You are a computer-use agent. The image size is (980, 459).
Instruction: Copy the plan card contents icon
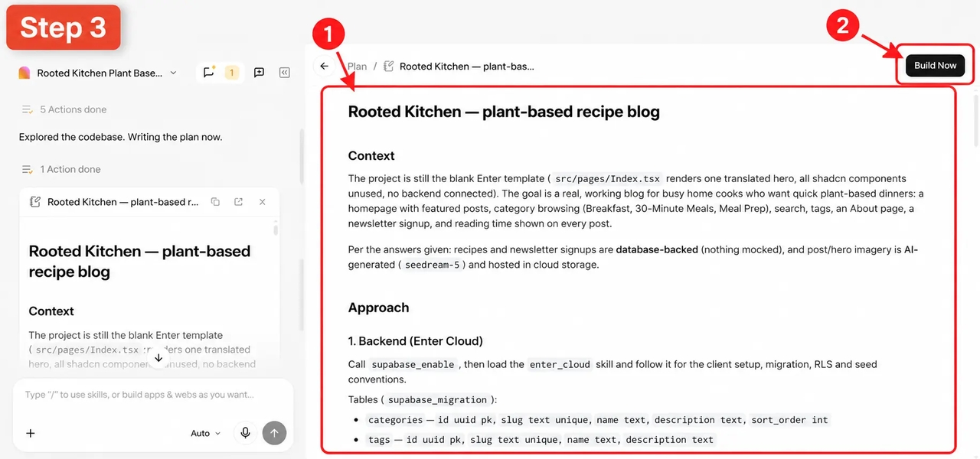coord(215,202)
